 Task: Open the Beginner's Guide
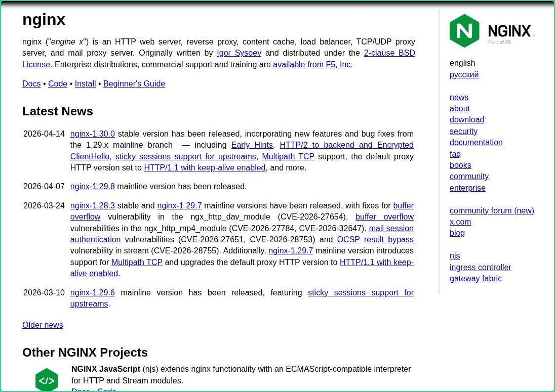(134, 83)
